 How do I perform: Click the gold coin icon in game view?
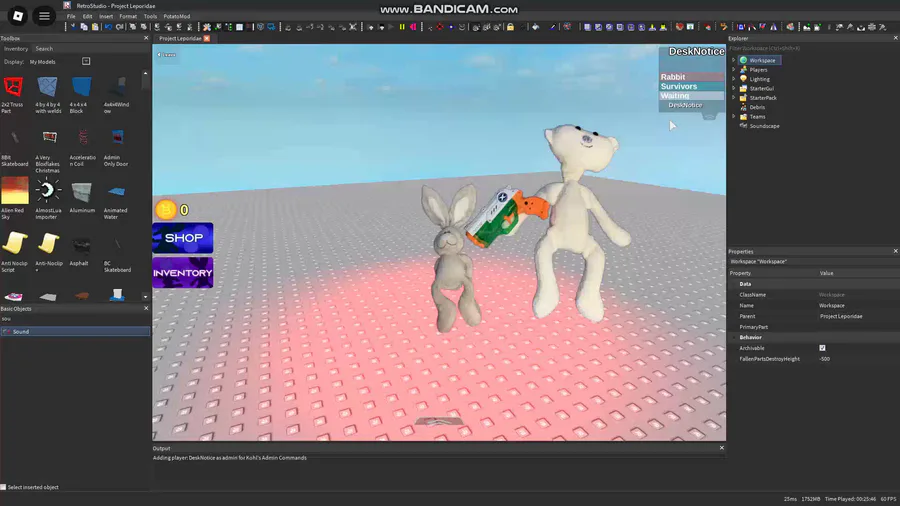click(166, 210)
